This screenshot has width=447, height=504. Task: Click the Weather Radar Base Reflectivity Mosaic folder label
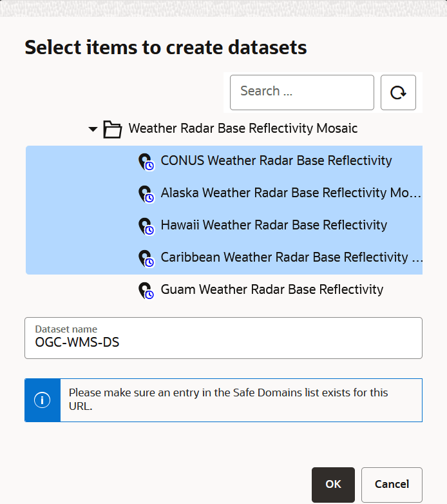pyautogui.click(x=243, y=128)
